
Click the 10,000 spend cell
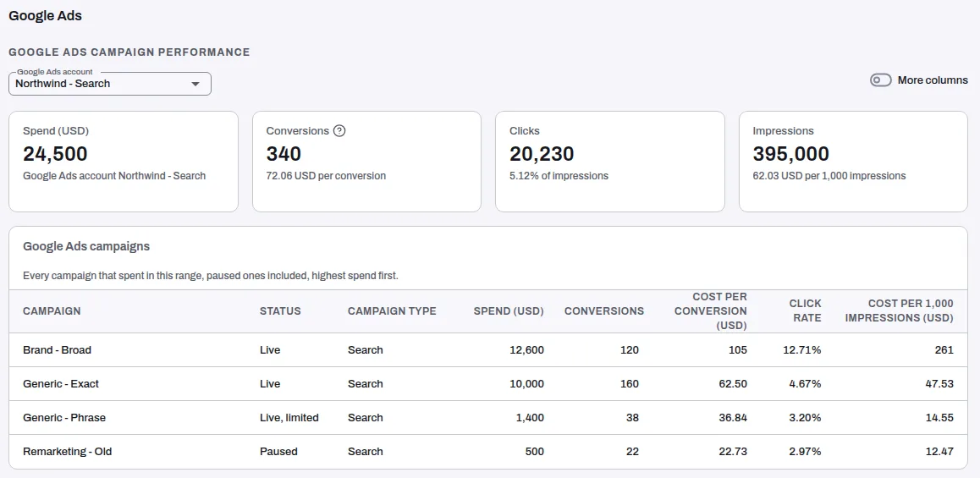527,383
